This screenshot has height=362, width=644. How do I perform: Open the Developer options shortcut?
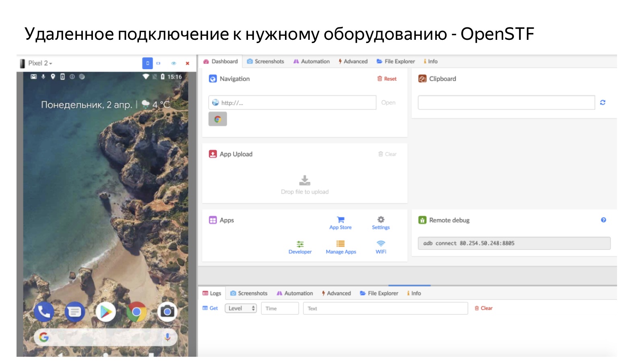(300, 248)
